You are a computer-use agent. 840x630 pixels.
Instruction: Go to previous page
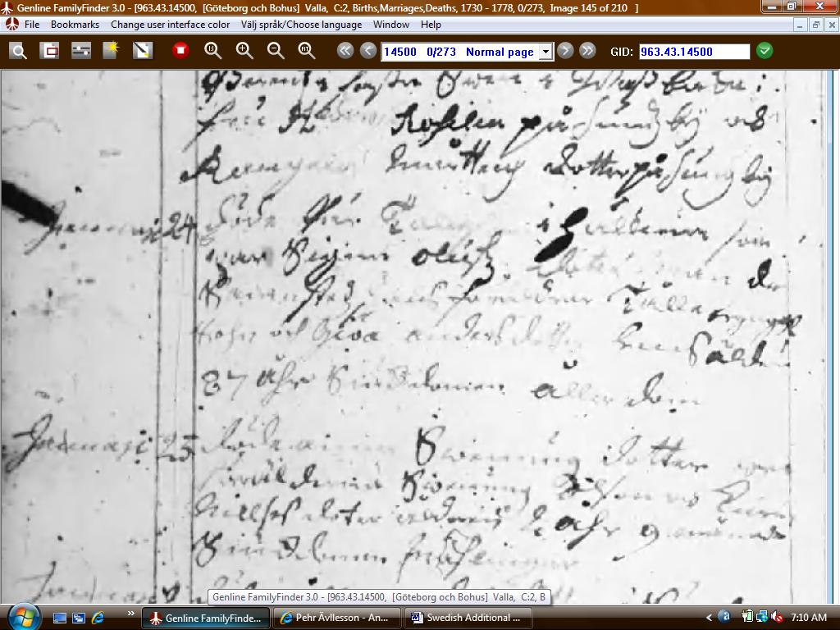(x=368, y=51)
